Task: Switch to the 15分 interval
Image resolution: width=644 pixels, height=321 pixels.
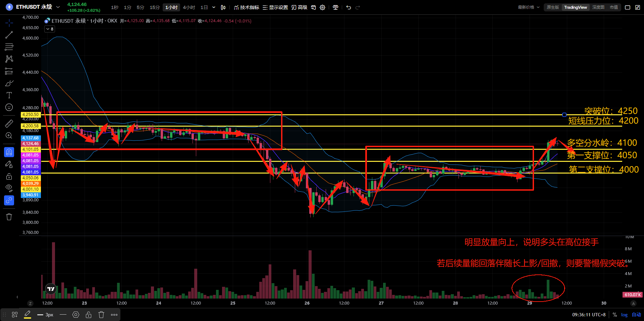Action: click(x=155, y=7)
